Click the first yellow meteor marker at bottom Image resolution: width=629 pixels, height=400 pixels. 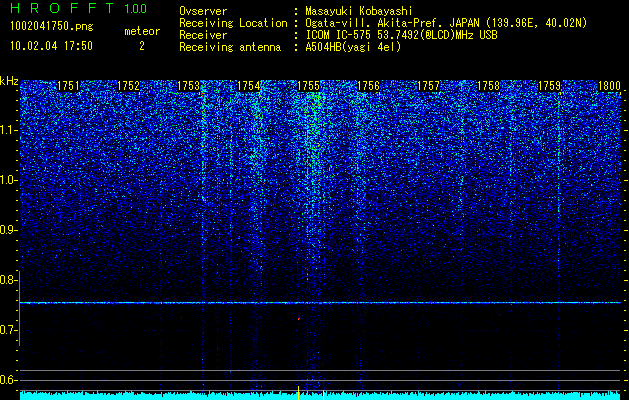pyautogui.click(x=298, y=393)
